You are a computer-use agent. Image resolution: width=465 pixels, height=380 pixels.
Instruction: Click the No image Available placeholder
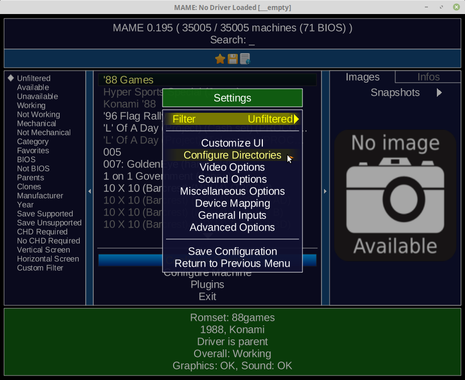coord(395,195)
